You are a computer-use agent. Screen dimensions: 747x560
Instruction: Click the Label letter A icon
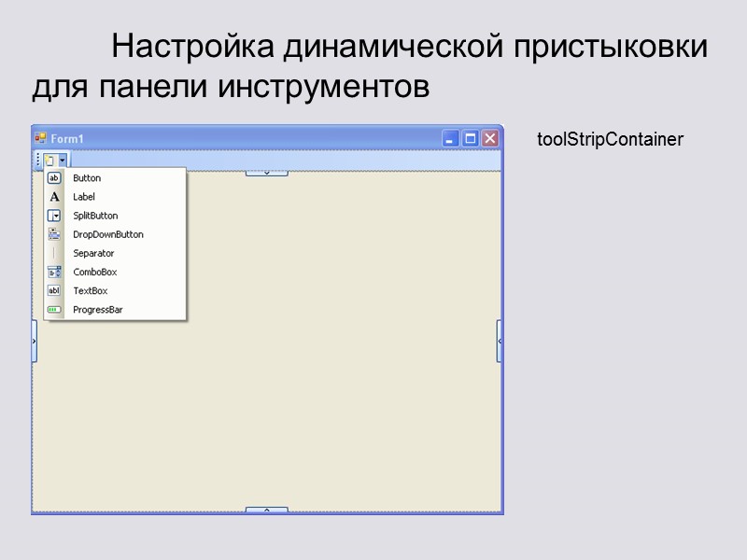click(54, 197)
